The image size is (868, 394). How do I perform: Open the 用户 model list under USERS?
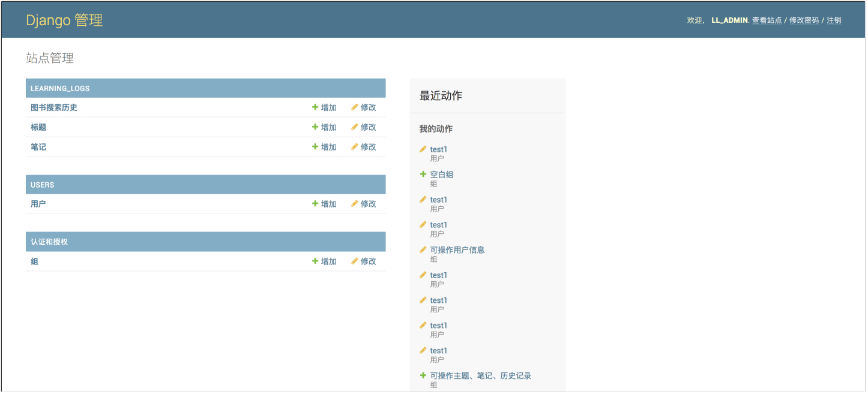(38, 204)
